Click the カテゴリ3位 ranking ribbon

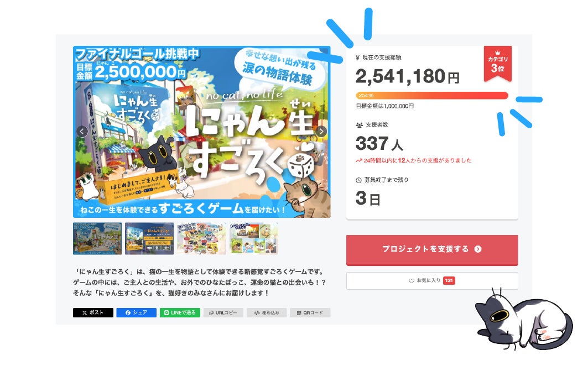click(498, 64)
